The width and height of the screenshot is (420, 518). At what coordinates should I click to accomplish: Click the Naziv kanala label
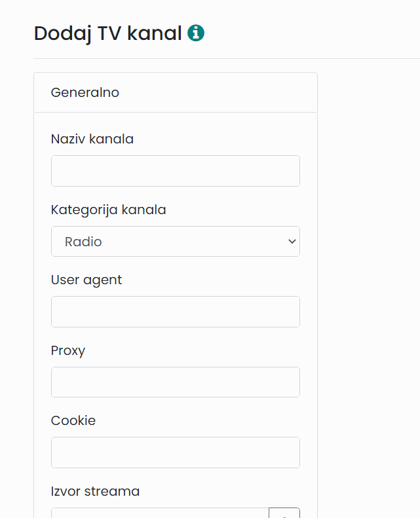coord(92,139)
